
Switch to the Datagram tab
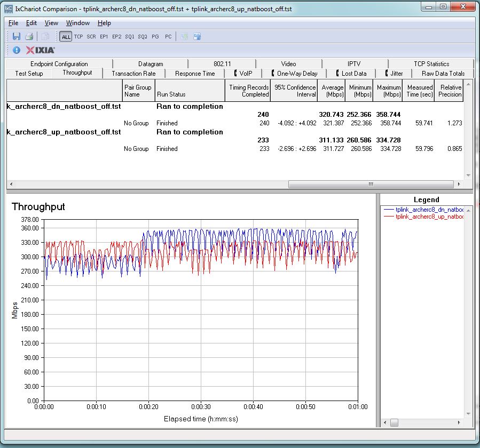pyautogui.click(x=151, y=64)
